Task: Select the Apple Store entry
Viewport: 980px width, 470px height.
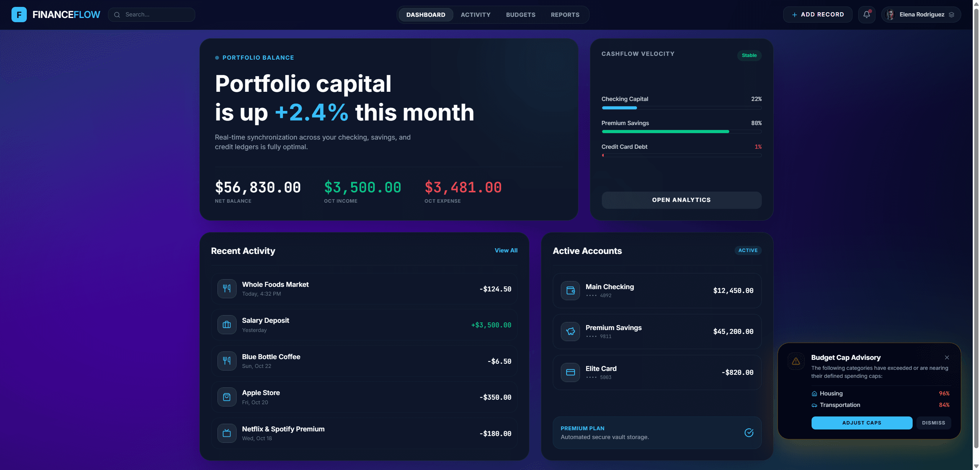Action: click(364, 397)
